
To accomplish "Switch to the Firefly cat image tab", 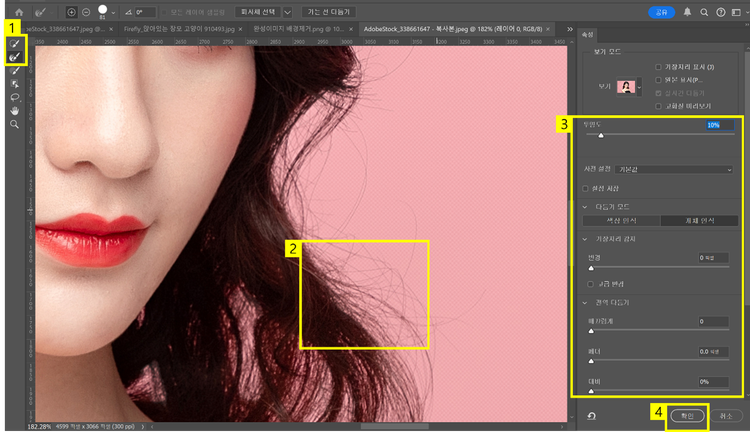I will pyautogui.click(x=179, y=30).
